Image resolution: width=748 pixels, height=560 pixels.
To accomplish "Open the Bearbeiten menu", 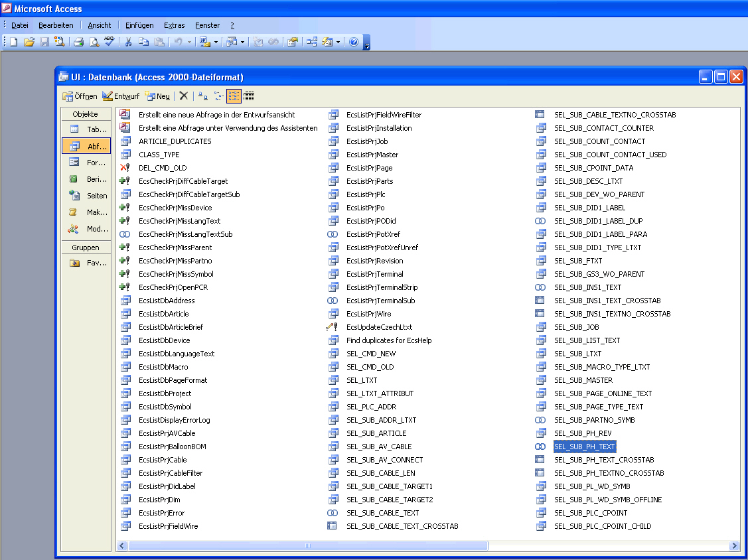I will tap(56, 25).
